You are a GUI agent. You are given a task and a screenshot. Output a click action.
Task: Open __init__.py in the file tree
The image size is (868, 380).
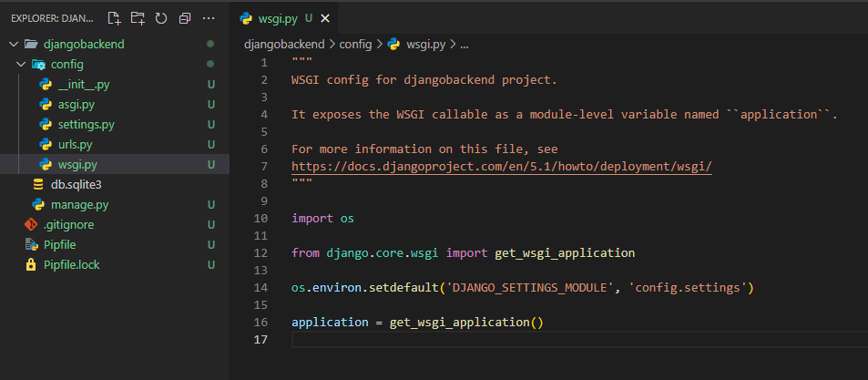(83, 85)
